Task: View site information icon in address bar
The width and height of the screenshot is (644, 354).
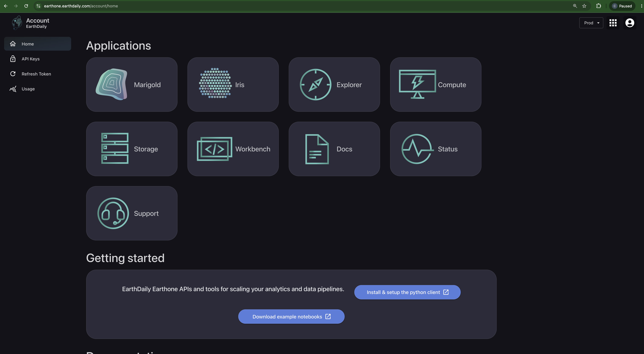Action: tap(39, 6)
